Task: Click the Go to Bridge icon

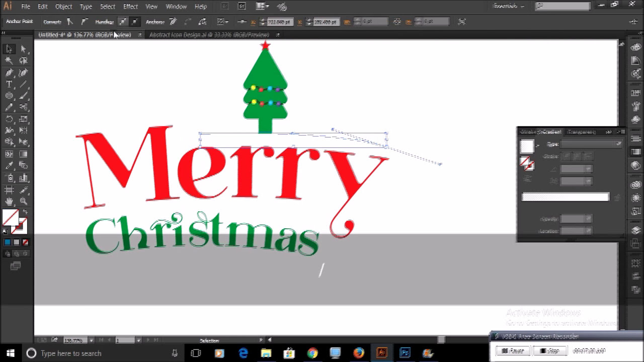Action: tap(225, 7)
